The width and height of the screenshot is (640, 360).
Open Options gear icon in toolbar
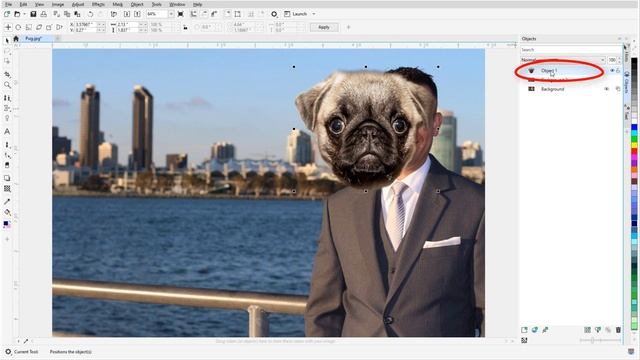[274, 14]
